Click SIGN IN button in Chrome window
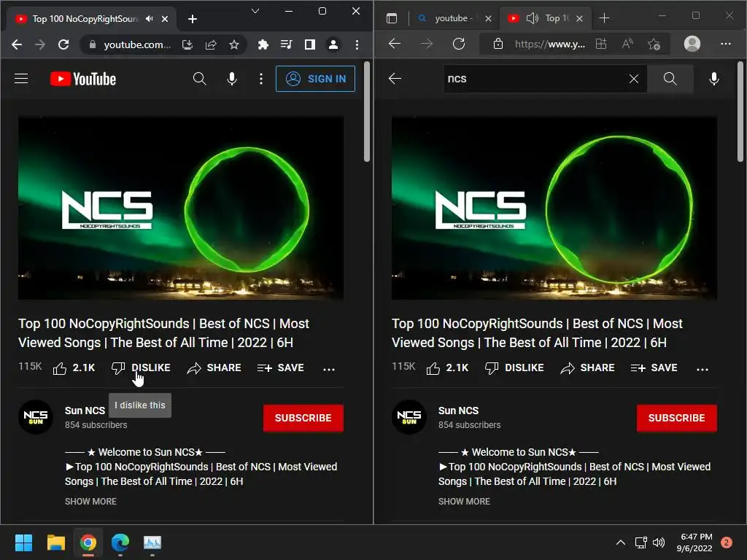This screenshot has height=560, width=747. pos(315,79)
